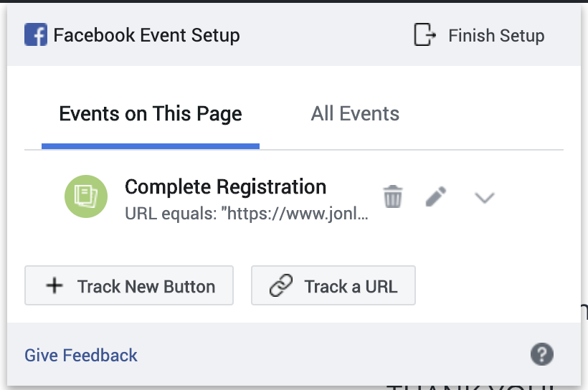Expand the Complete Registration event details chevron
This screenshot has width=588, height=390.
pyautogui.click(x=485, y=197)
